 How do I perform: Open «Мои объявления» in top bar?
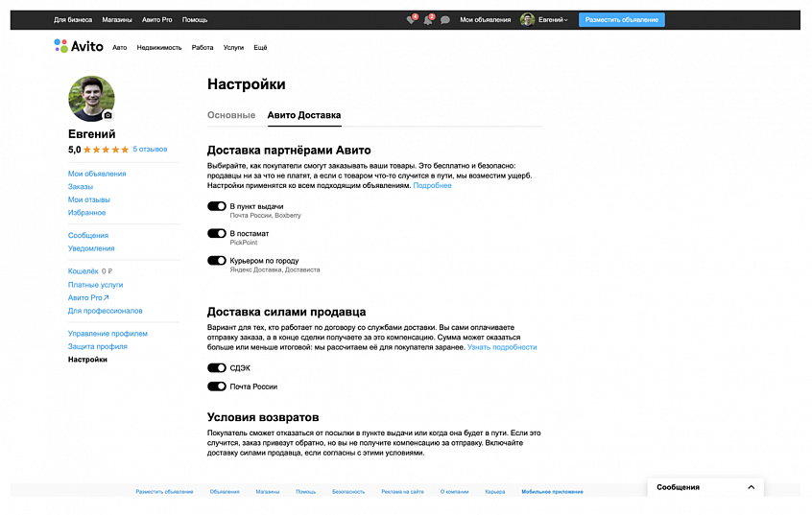click(x=486, y=20)
